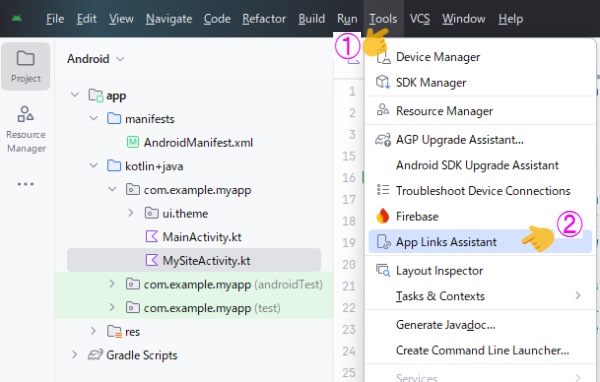This screenshot has height=382, width=600.
Task: Click the Resource Manager menu icon
Action: pos(383,111)
